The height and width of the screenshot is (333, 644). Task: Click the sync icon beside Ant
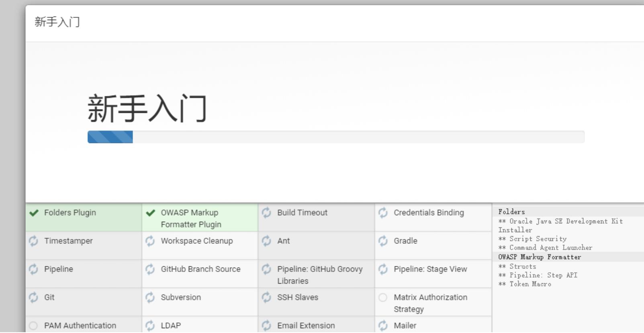[266, 241]
